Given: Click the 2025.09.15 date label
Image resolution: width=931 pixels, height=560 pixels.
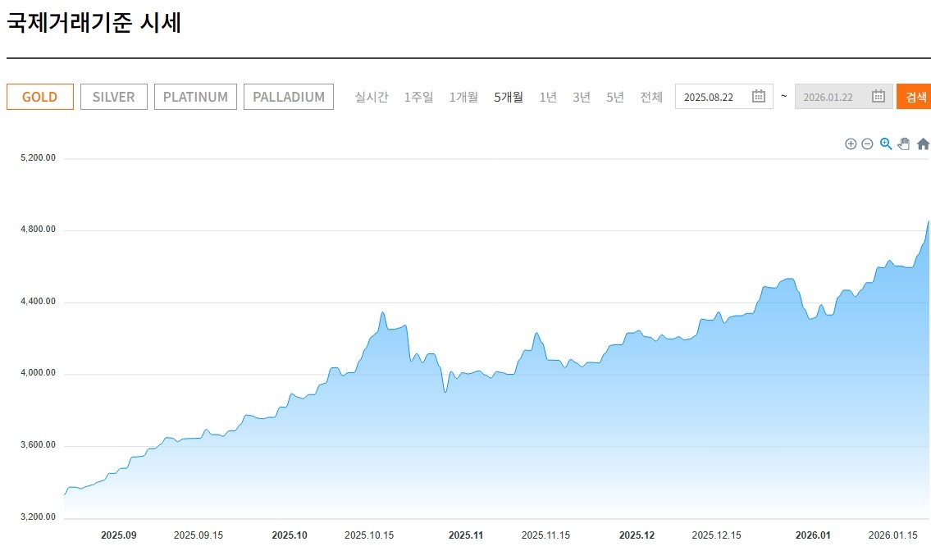Looking at the screenshot, I should (199, 535).
